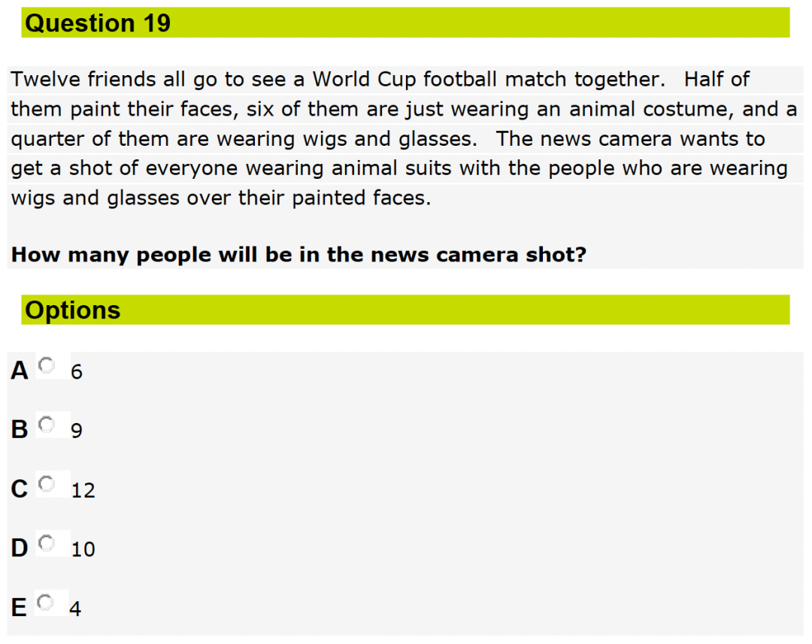Click the answer value 12
812x644 pixels.
[x=83, y=490]
